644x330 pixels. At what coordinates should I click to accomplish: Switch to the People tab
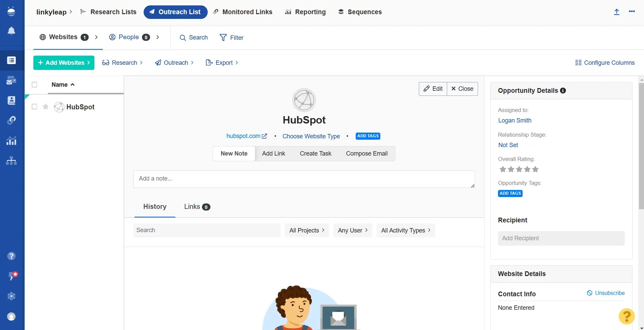(x=129, y=37)
